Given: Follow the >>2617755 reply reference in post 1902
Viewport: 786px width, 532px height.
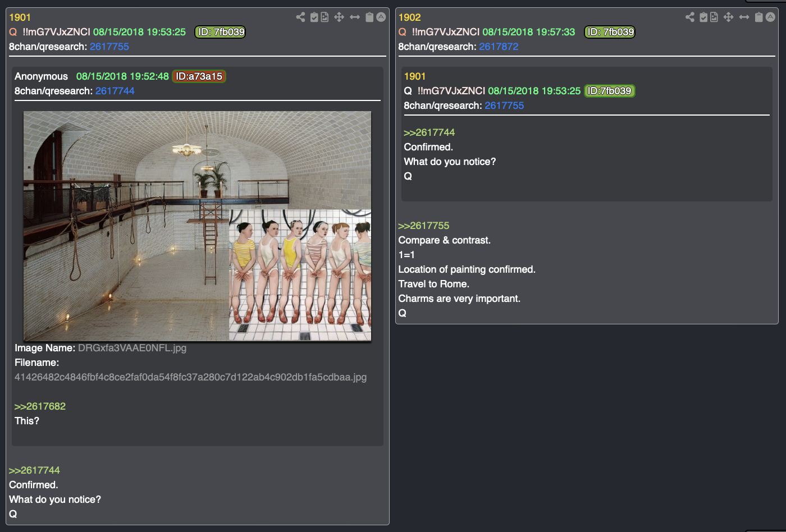Looking at the screenshot, I should (424, 226).
